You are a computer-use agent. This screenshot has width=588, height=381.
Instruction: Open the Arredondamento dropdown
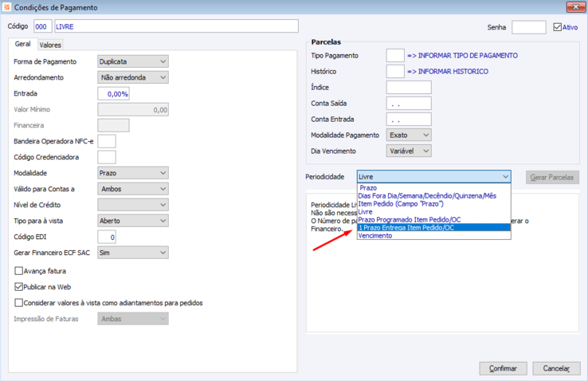(133, 77)
